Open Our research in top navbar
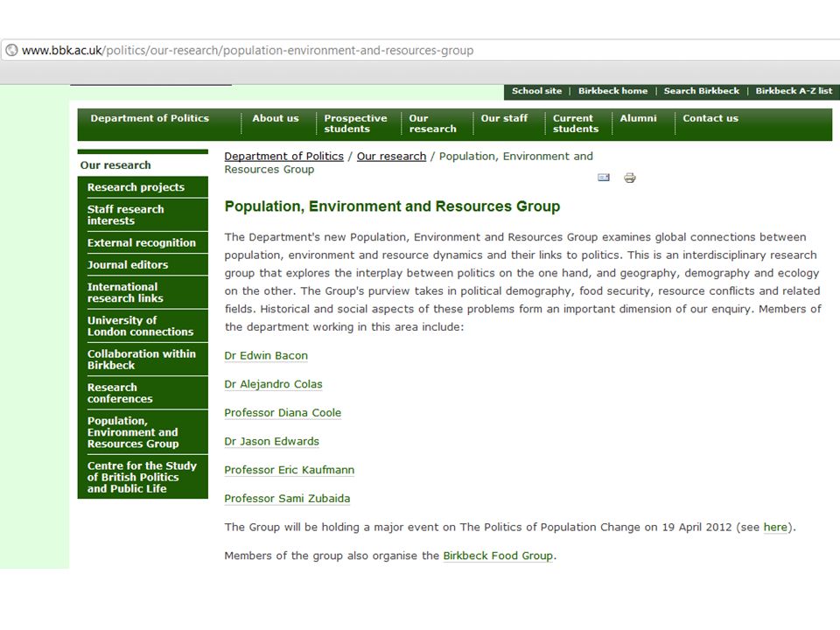The width and height of the screenshot is (840, 630). pos(432,123)
